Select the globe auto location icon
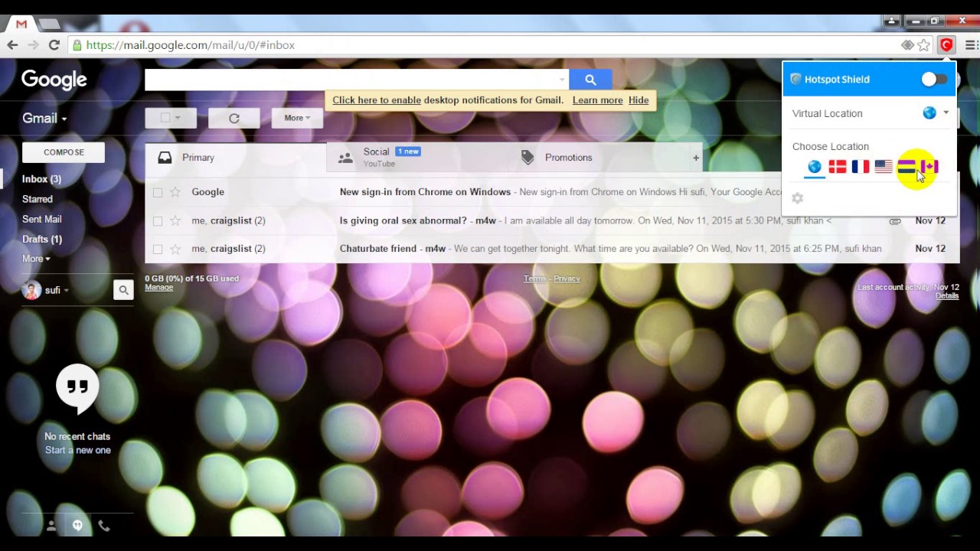980x551 pixels. [x=815, y=166]
